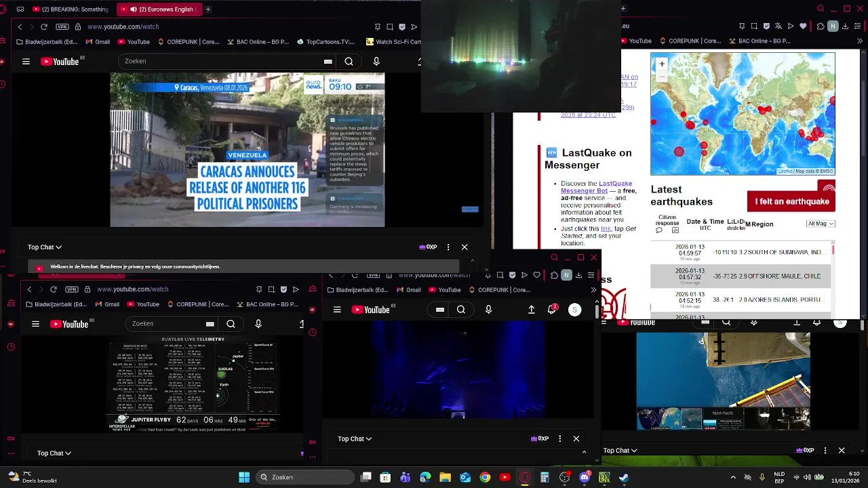This screenshot has width=868, height=488.
Task: Open chat options menu in Euronews window
Action: 448,247
